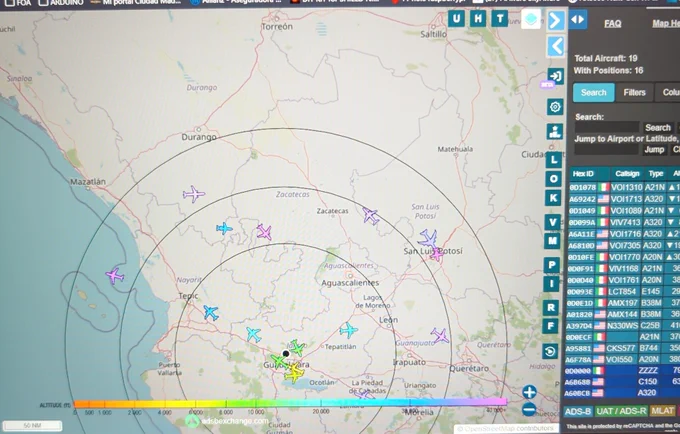
Task: Toggle the V map option button
Action: click(x=552, y=222)
